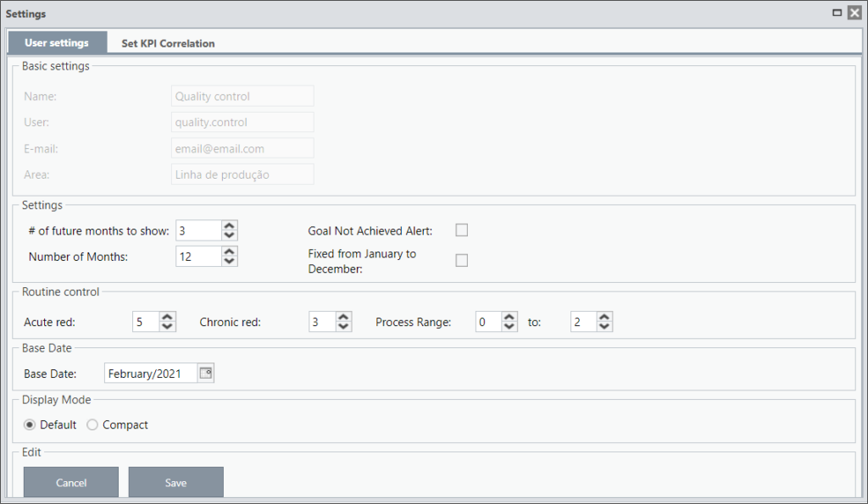Increase the Chronic red value
This screenshot has height=504, width=868.
[x=343, y=317]
